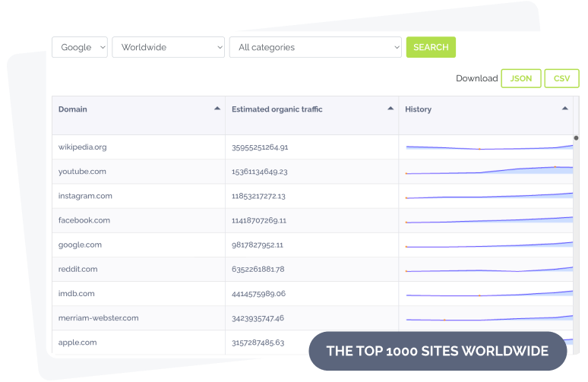Click the table's vertical scrollbar handle
The image size is (588, 382).
576,138
